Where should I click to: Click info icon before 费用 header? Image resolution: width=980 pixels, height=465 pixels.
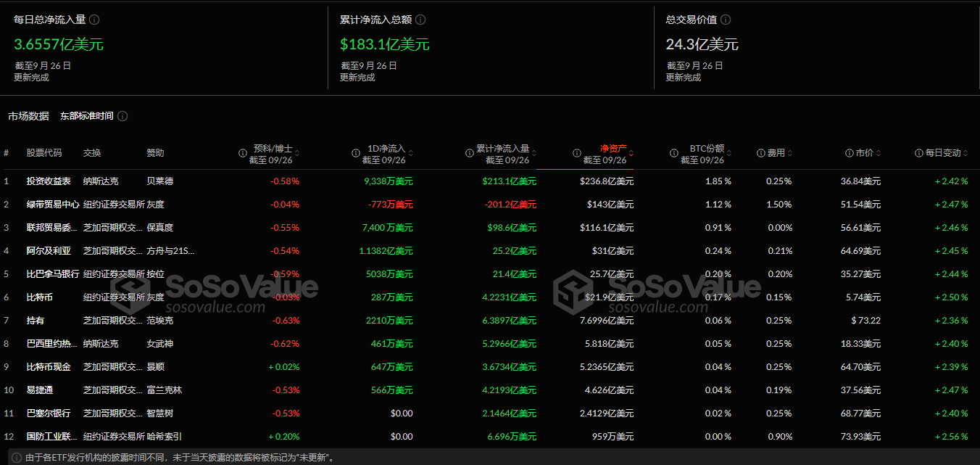[761, 153]
